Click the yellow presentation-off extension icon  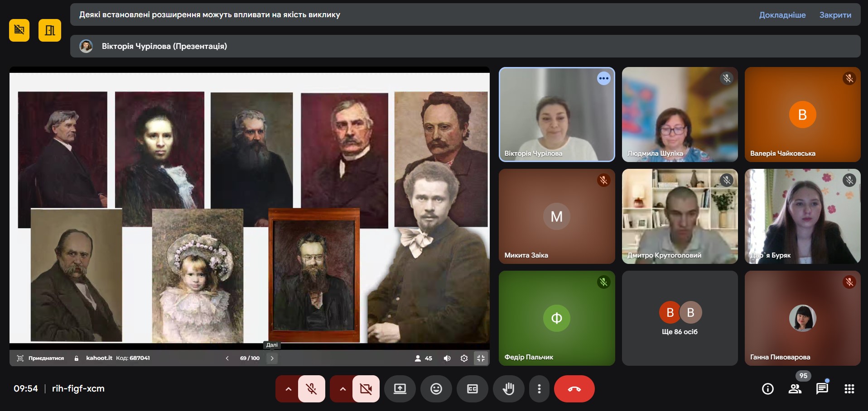pyautogui.click(x=19, y=30)
